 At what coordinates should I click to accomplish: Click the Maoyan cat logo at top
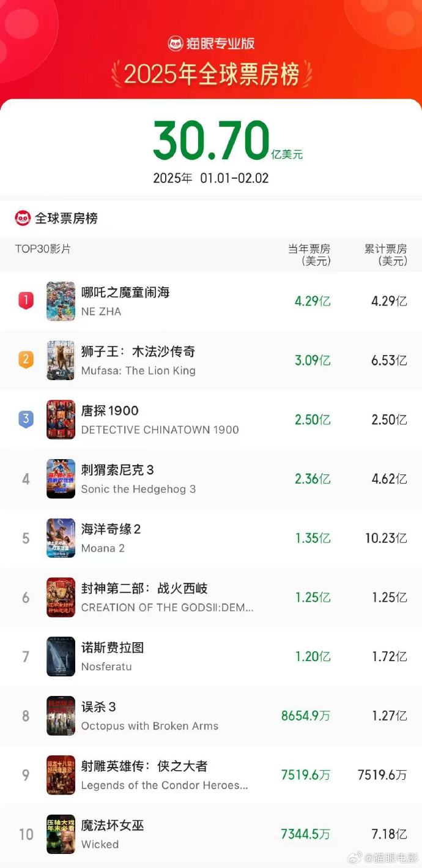[x=176, y=43]
